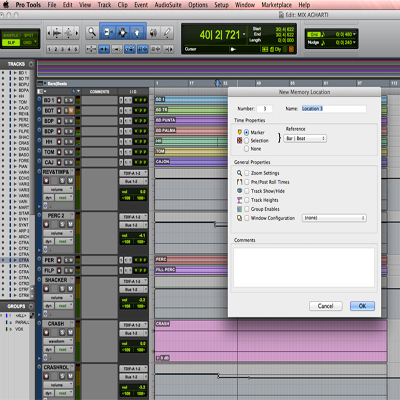The height and width of the screenshot is (400, 400).
Task: Confirm the dialog with OK
Action: coord(362,306)
